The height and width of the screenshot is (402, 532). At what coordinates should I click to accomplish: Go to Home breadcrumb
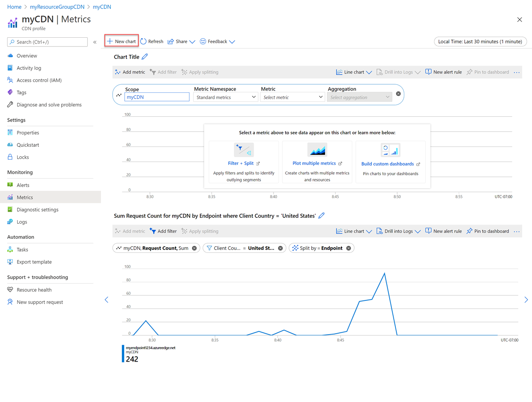(x=14, y=7)
